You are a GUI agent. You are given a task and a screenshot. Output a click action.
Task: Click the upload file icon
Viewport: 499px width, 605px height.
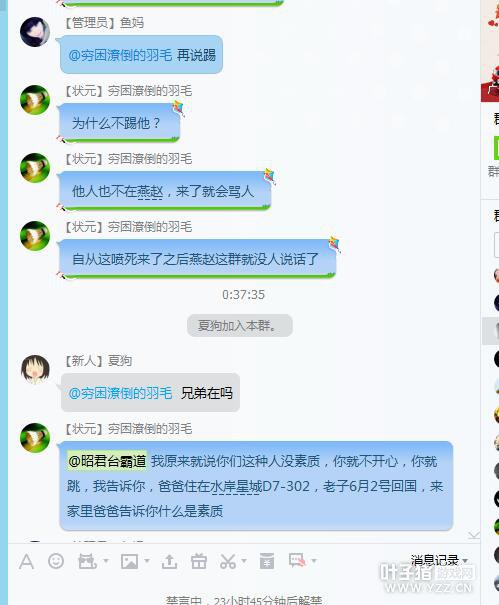(x=169, y=561)
